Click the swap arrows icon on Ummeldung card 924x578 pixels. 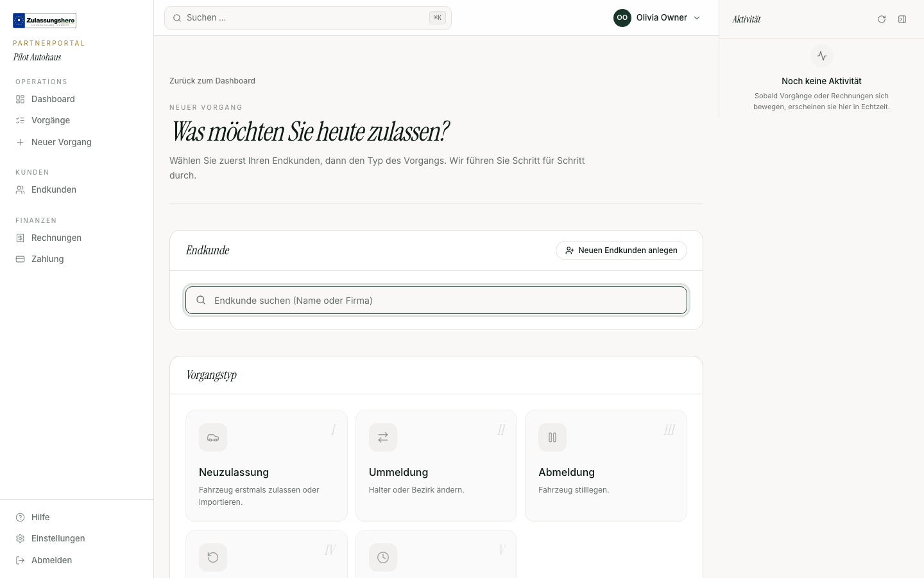pos(383,437)
